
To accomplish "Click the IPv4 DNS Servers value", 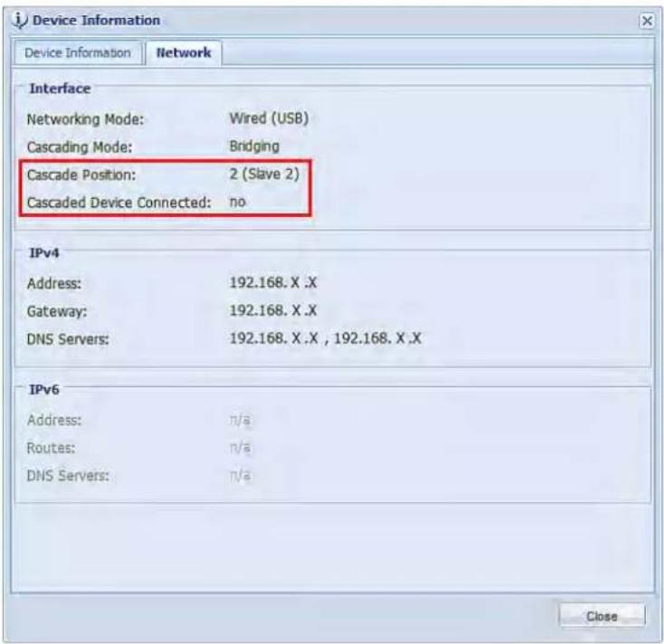I will [x=326, y=338].
